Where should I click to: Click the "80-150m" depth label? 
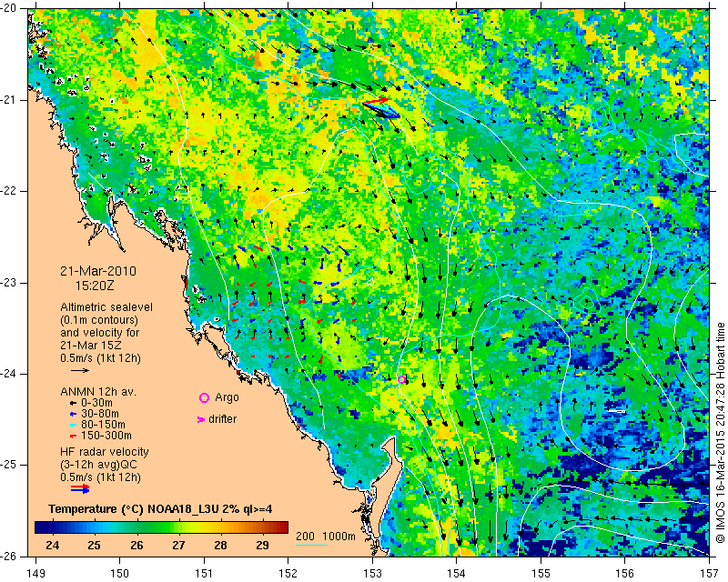point(103,425)
